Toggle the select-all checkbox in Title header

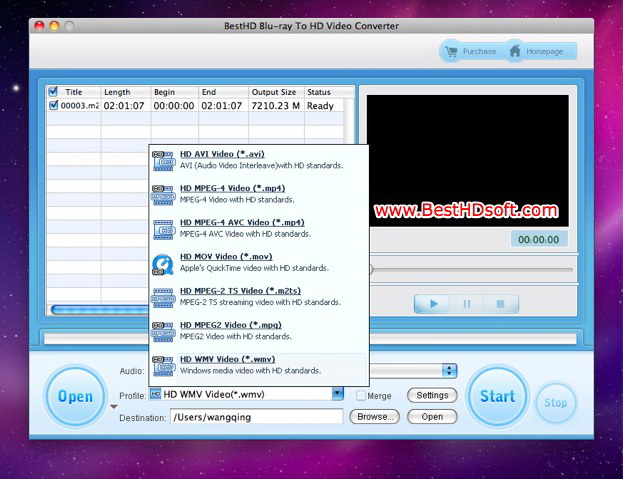pyautogui.click(x=53, y=92)
